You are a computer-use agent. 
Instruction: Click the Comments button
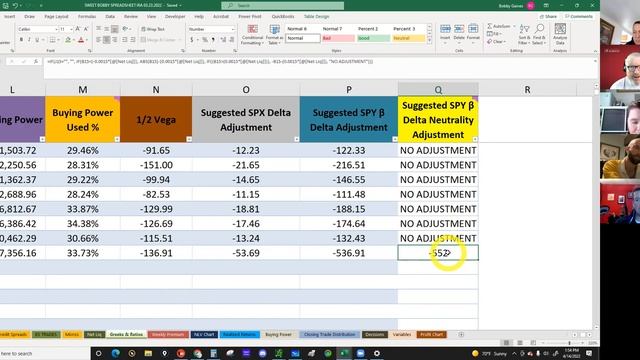[579, 16]
